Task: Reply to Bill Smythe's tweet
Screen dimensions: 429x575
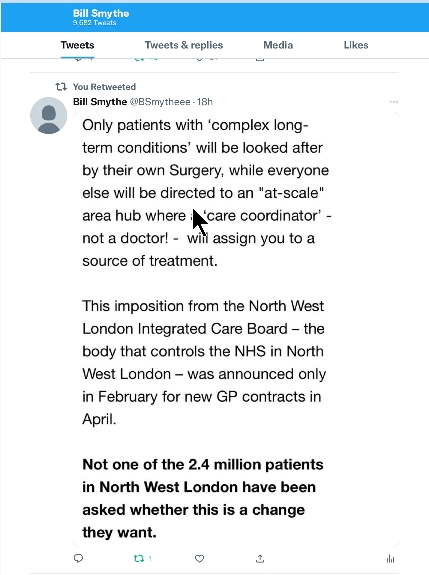Action: (78, 558)
